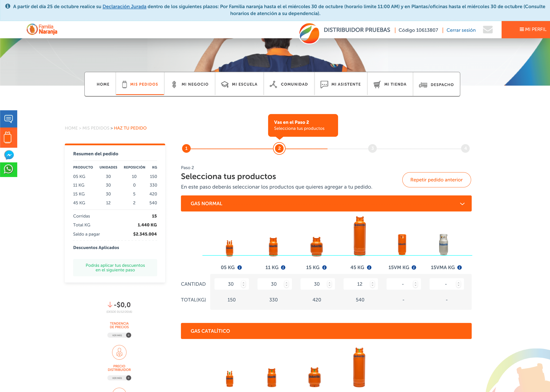This screenshot has height=392, width=550.
Task: Open HOME in main navigation
Action: 103,84
